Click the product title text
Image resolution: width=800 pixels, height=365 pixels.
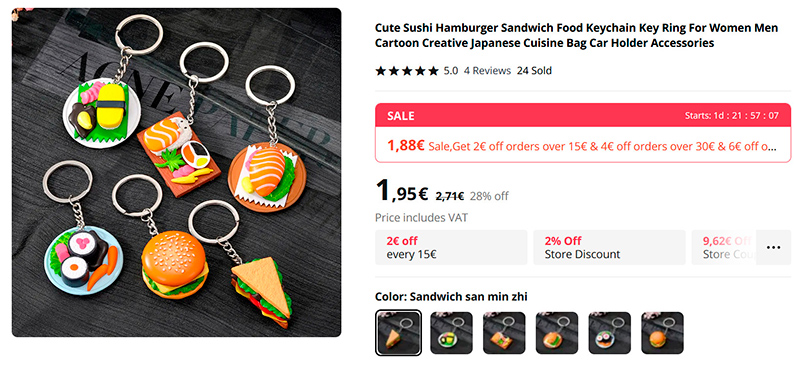tap(577, 35)
